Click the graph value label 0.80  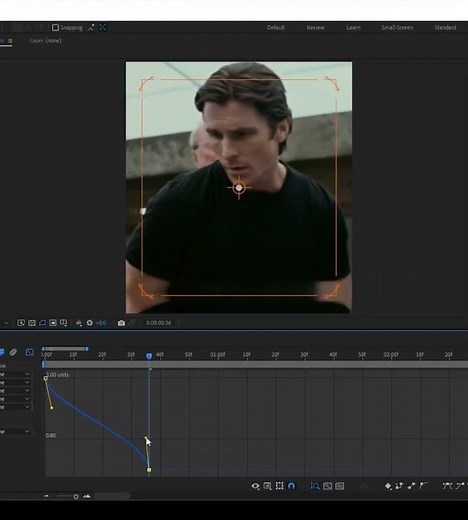point(51,436)
